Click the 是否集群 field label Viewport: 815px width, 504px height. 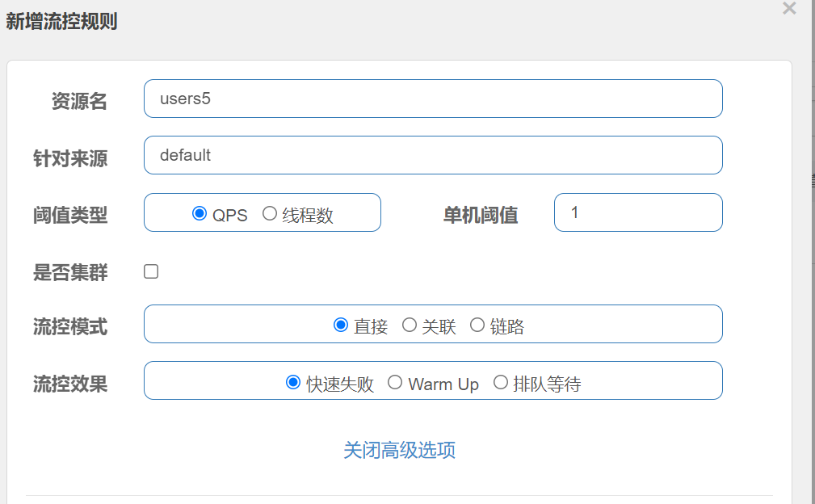[x=70, y=272]
